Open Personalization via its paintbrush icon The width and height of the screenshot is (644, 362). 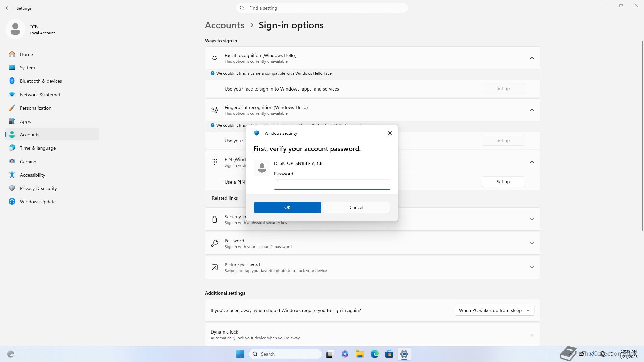[12, 108]
